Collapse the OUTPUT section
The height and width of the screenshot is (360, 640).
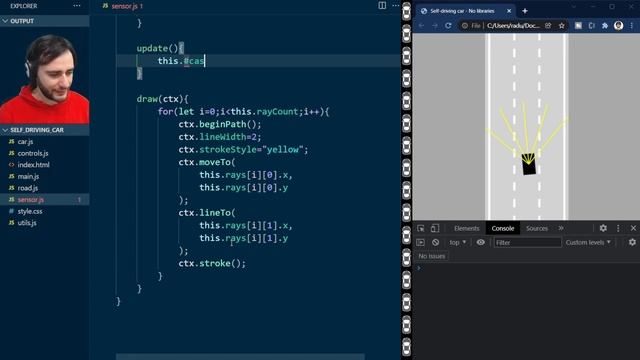click(44, 21)
